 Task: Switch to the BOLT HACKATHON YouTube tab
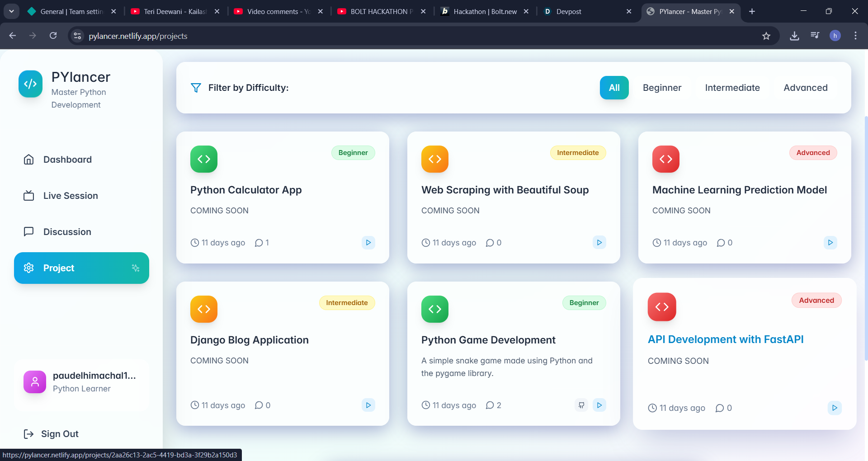click(382, 11)
